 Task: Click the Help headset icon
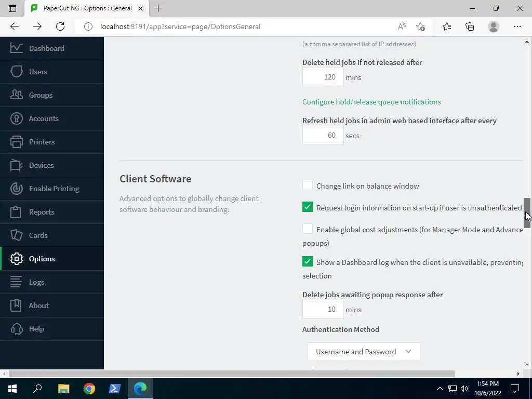pos(16,329)
